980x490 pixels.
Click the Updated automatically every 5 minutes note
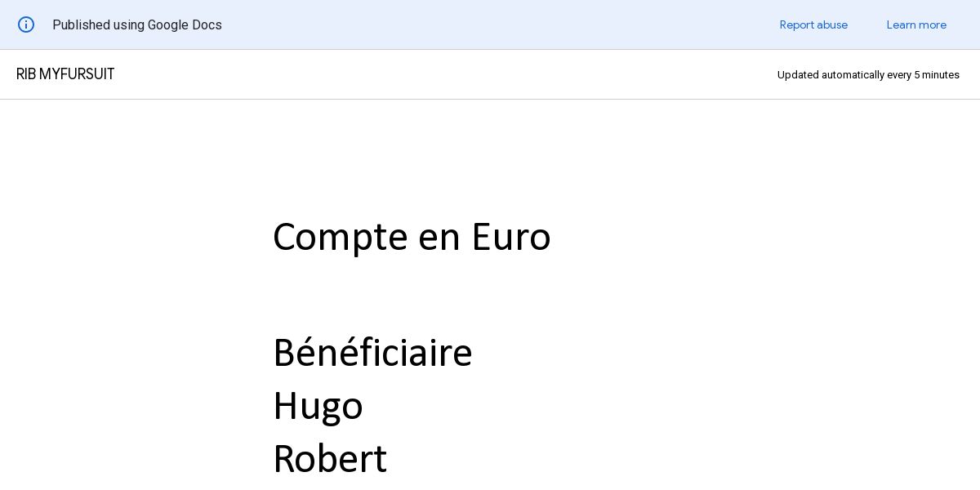tap(868, 74)
